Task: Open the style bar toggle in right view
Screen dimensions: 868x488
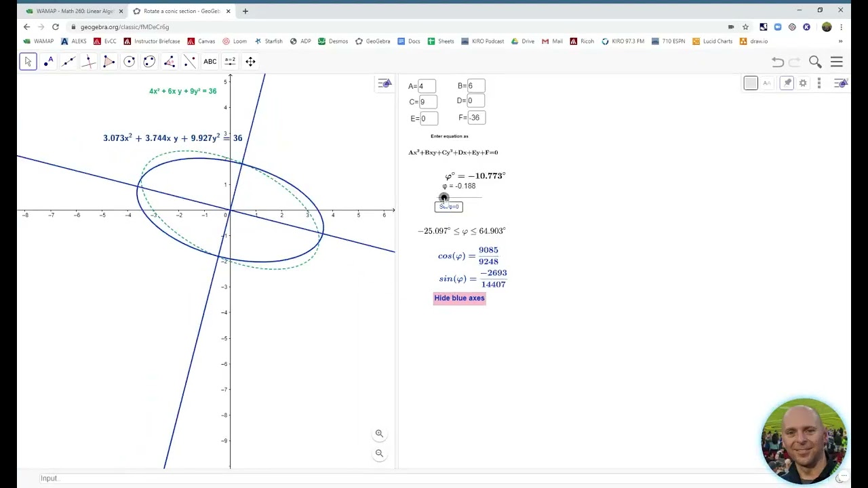Action: tap(840, 83)
